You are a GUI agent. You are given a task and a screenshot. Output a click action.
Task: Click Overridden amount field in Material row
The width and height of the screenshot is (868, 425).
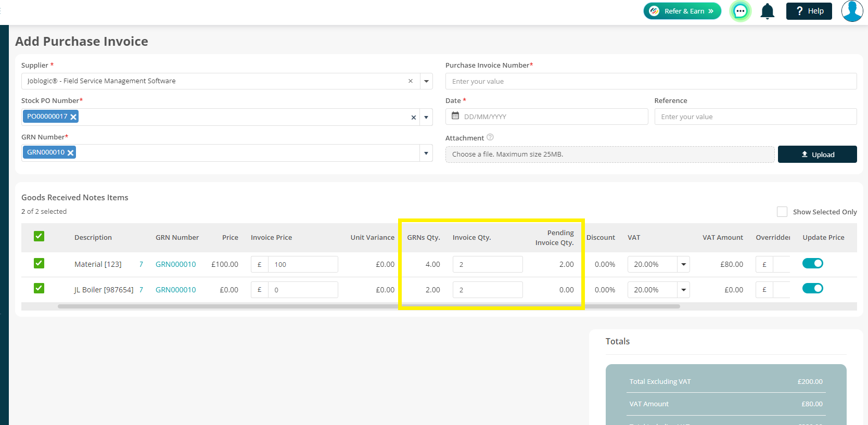tap(782, 264)
